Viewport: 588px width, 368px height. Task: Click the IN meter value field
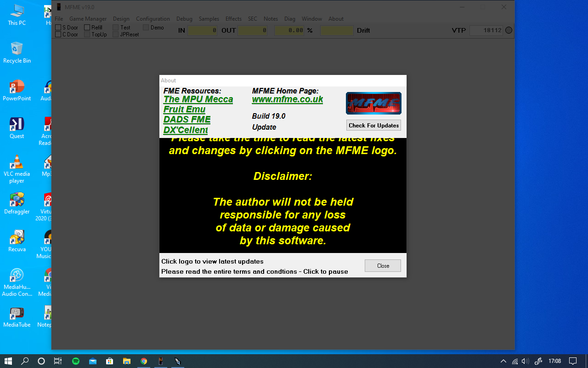[x=202, y=30]
